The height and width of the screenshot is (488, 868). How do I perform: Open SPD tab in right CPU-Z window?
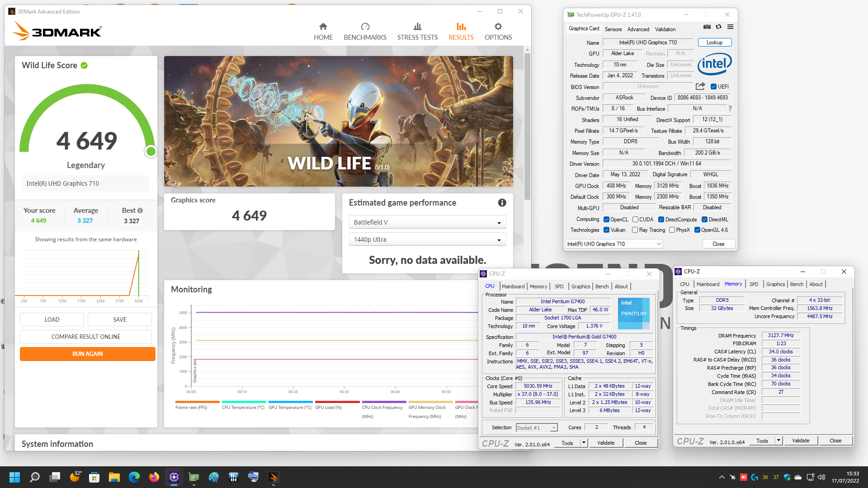(754, 284)
